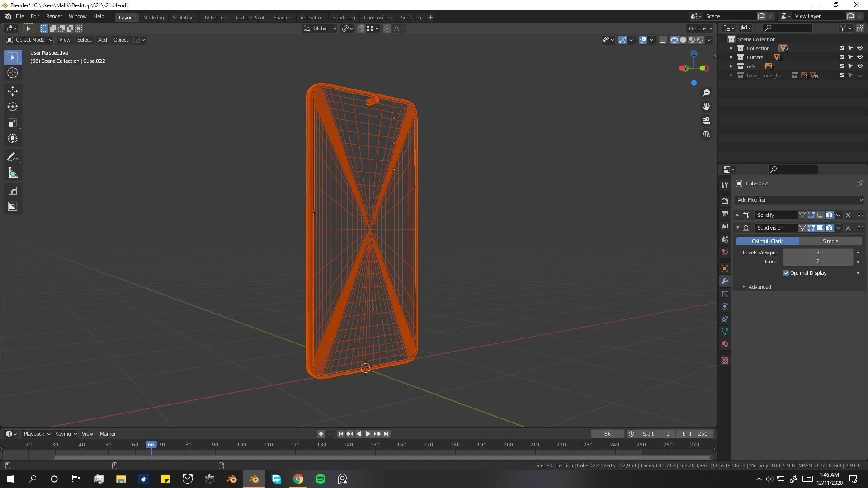
Task: Uncheck the Optimal Display checkbox
Action: point(786,273)
